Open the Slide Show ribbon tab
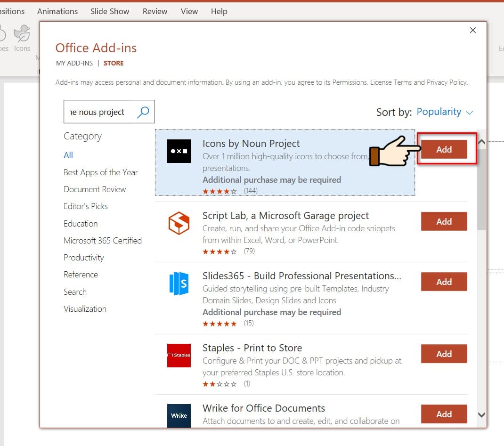The height and width of the screenshot is (446, 504). pyautogui.click(x=110, y=12)
